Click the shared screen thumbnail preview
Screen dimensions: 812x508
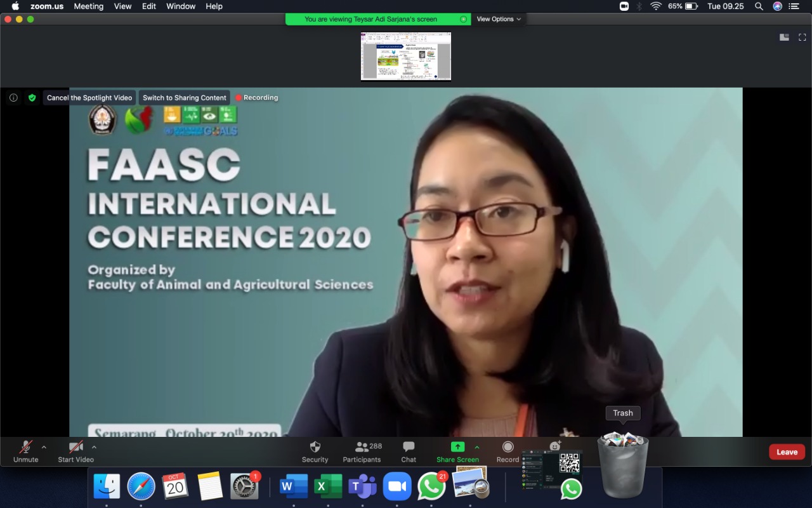[406, 57]
